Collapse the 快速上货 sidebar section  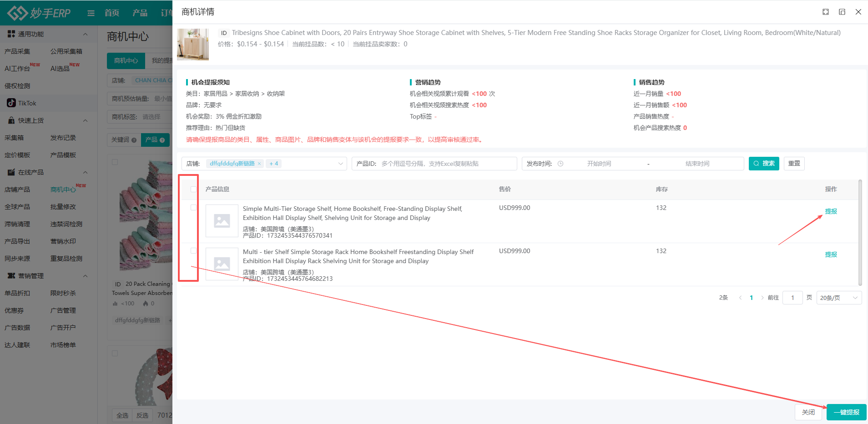tap(85, 121)
